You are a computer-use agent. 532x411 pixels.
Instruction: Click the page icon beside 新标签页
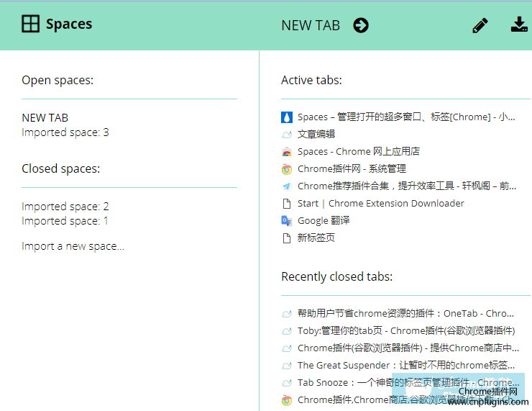(287, 238)
